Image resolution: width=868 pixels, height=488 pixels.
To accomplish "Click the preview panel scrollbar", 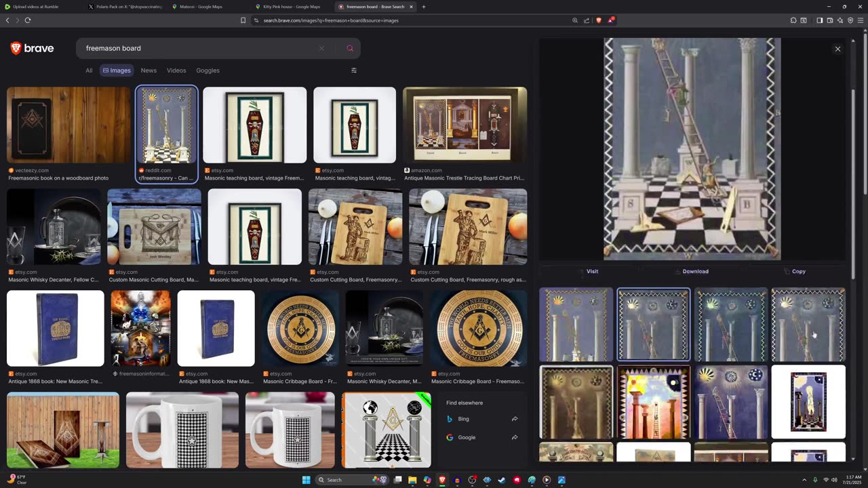I will pyautogui.click(x=852, y=183).
